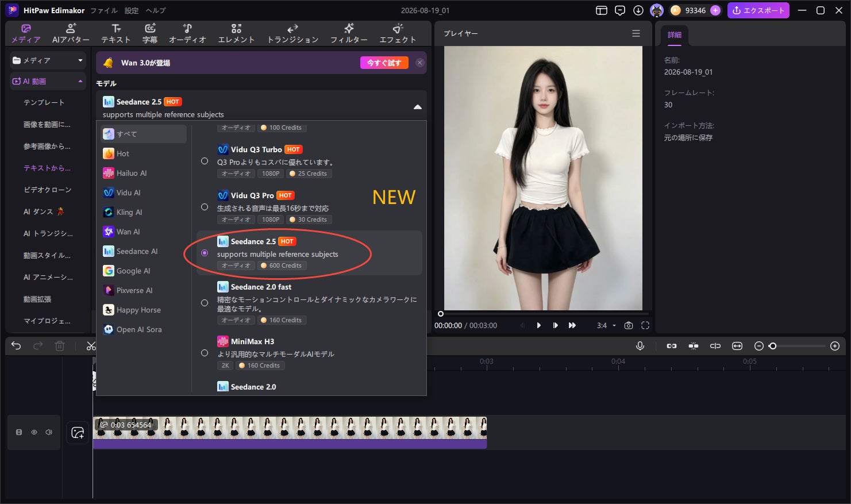
Task: Open 動画拡張 in the sidebar
Action: tap(37, 299)
